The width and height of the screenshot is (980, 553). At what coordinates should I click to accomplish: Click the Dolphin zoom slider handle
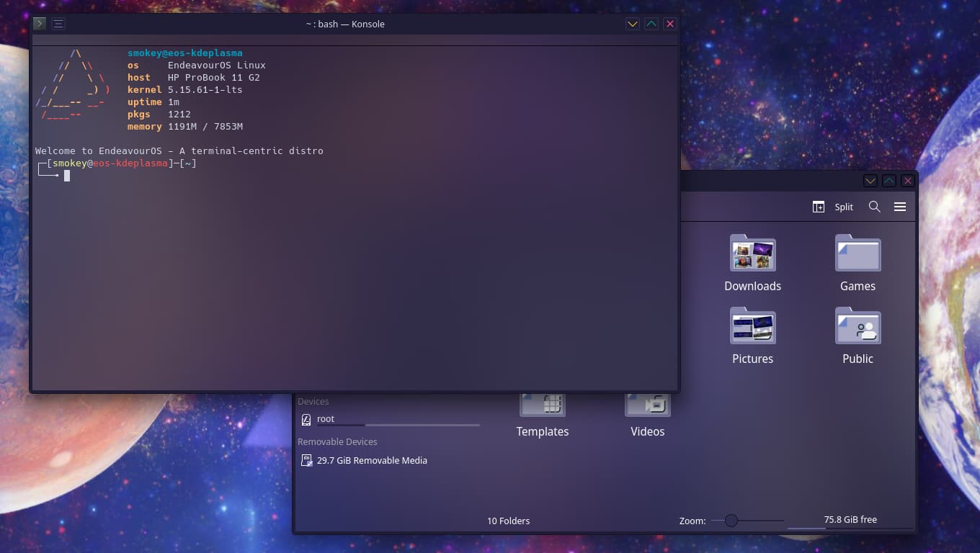coord(731,521)
